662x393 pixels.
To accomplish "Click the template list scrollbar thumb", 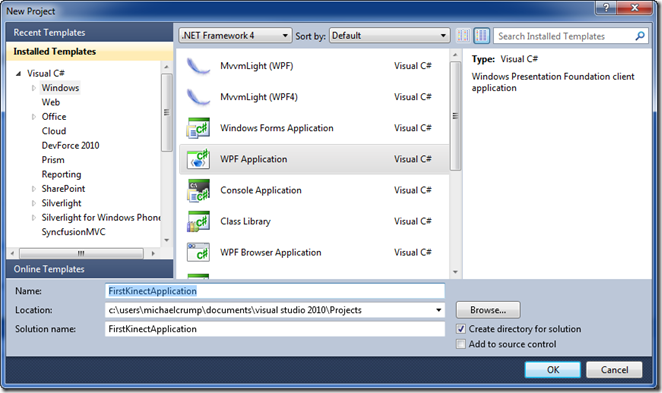I will (455, 116).
